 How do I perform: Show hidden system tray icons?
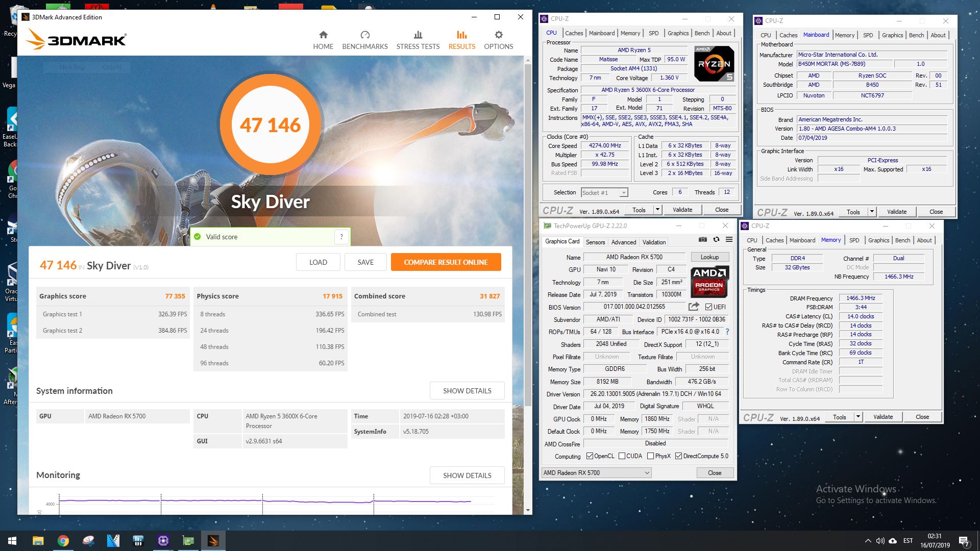tap(868, 541)
